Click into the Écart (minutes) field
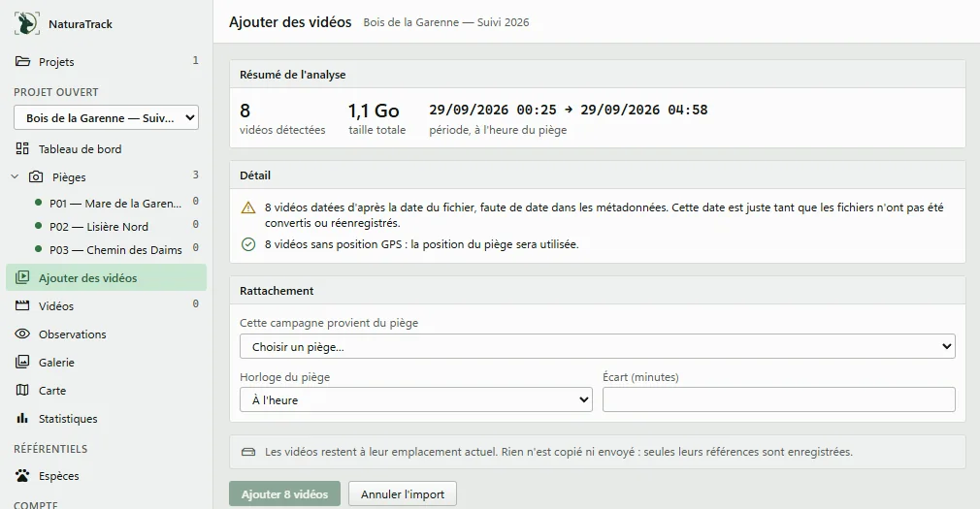This screenshot has height=509, width=980. [x=779, y=399]
